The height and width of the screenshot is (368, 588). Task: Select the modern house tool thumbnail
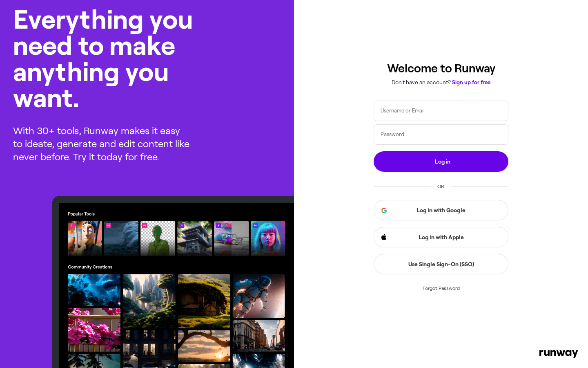pos(194,238)
